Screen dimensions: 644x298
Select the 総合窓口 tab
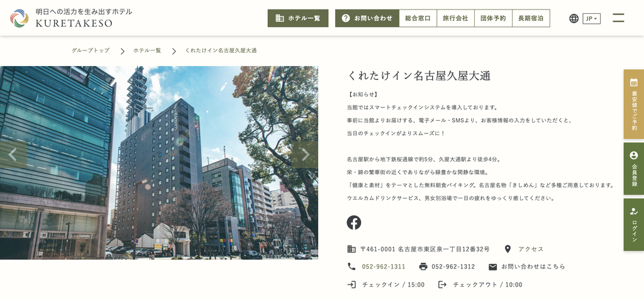pyautogui.click(x=418, y=18)
